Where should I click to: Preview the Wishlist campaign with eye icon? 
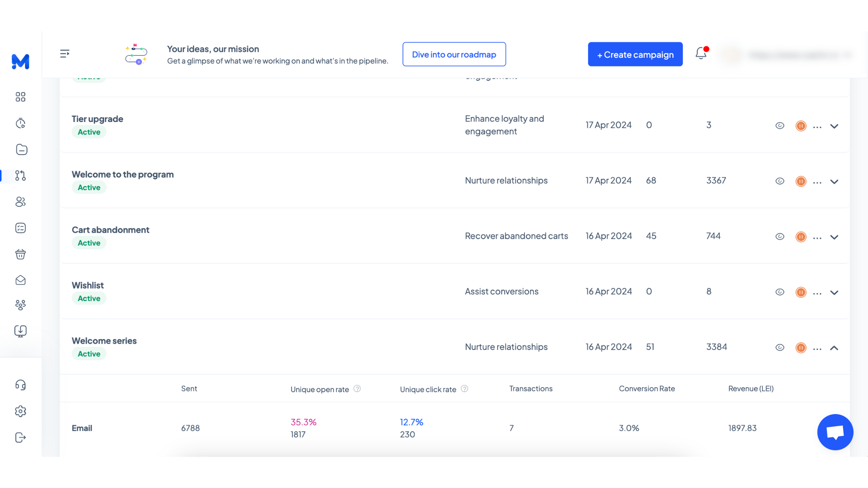(780, 292)
